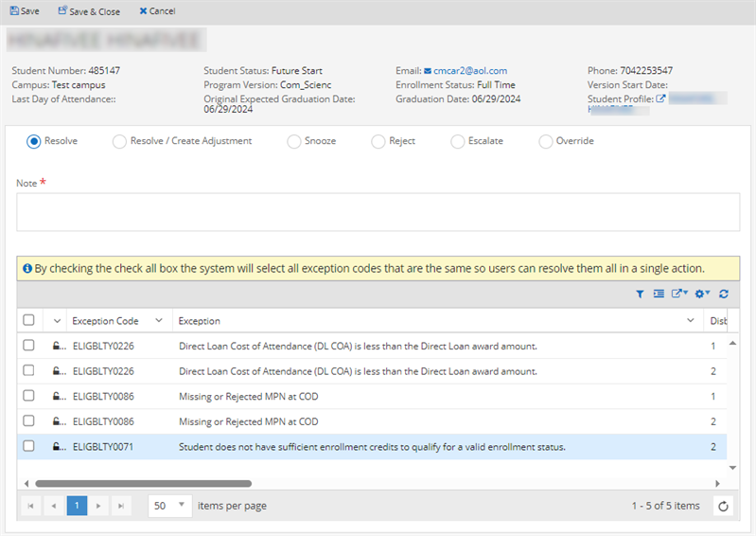Open the gear settings menu above grid
The image size is (756, 536).
point(702,294)
